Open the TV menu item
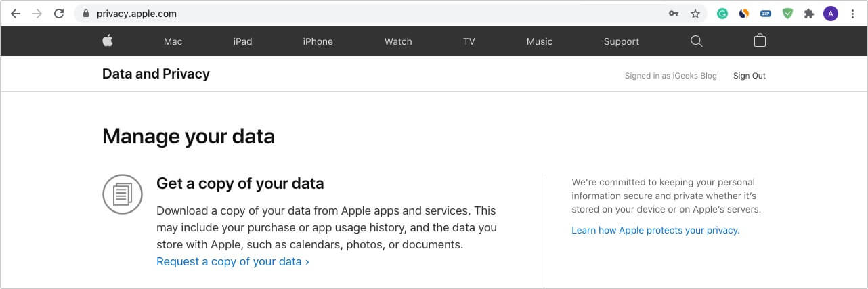 point(469,41)
